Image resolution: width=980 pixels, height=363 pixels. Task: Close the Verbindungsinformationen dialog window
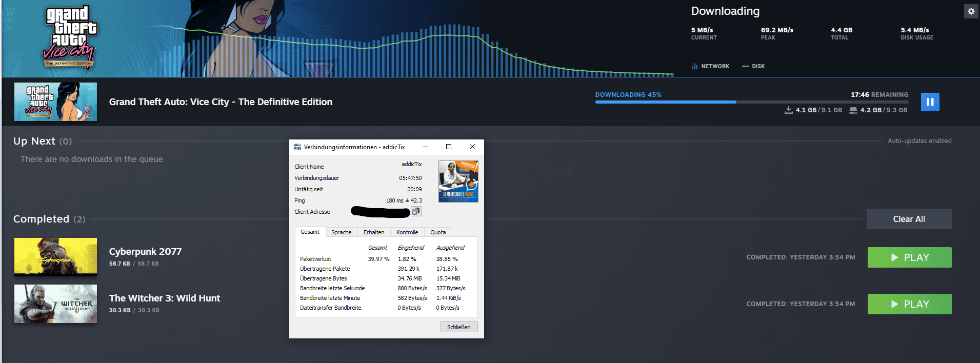pyautogui.click(x=472, y=147)
